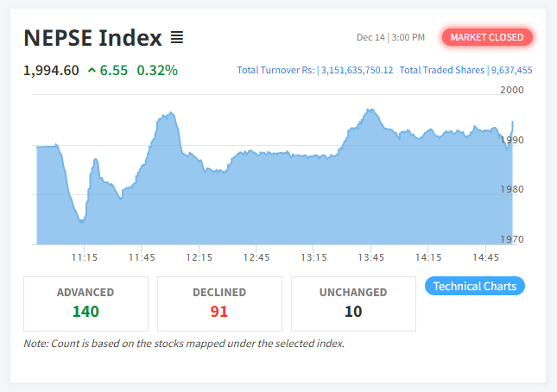Click the Total Traded Shares value
The width and height of the screenshot is (557, 392).
510,70
